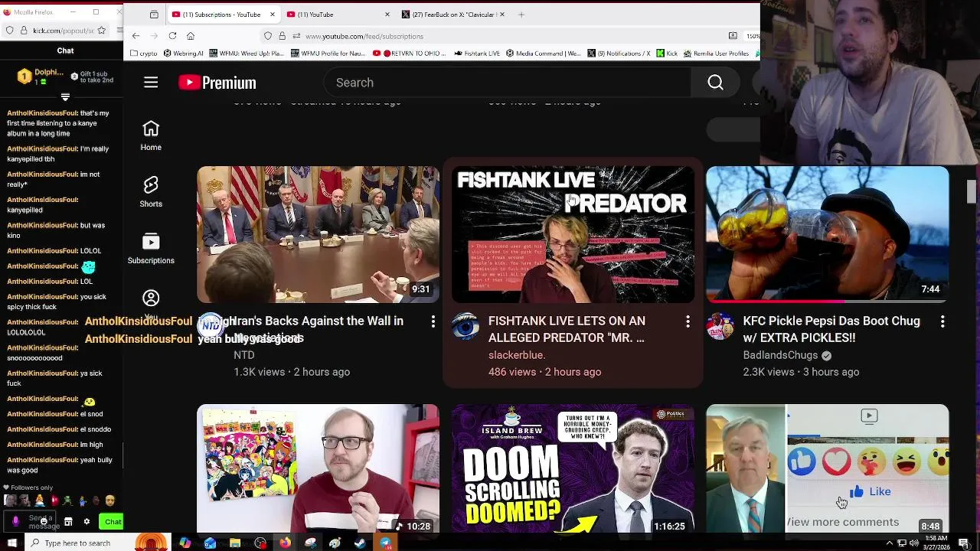This screenshot has width=980, height=551.
Task: Click the YouTube search magnifier button
Action: pyautogui.click(x=715, y=83)
